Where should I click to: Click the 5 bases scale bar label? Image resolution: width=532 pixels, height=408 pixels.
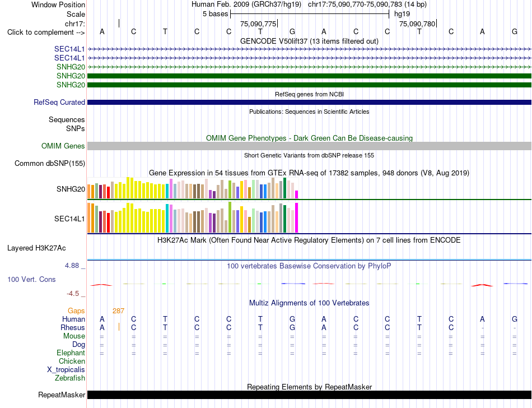click(215, 14)
